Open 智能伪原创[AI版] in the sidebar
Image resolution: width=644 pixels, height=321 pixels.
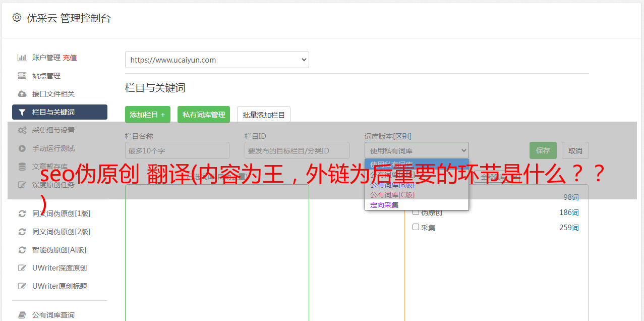click(60, 250)
